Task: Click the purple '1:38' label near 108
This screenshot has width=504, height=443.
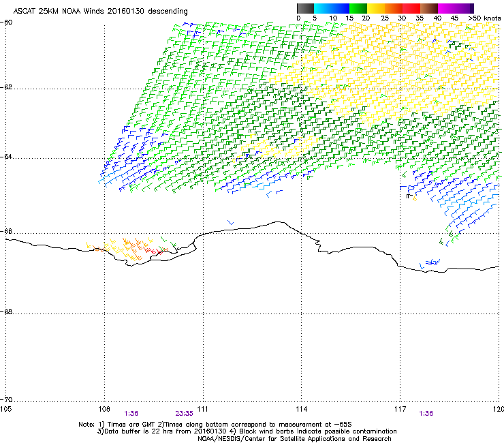Action: pyautogui.click(x=131, y=414)
